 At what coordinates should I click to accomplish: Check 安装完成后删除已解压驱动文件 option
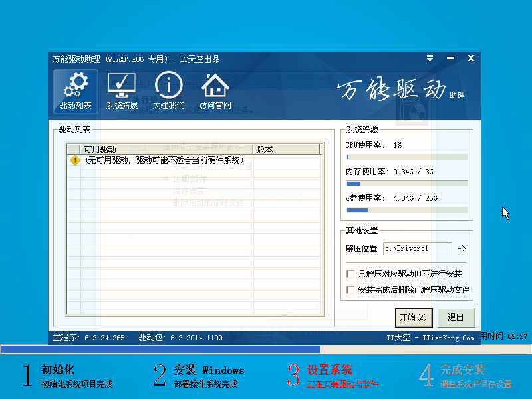click(348, 289)
